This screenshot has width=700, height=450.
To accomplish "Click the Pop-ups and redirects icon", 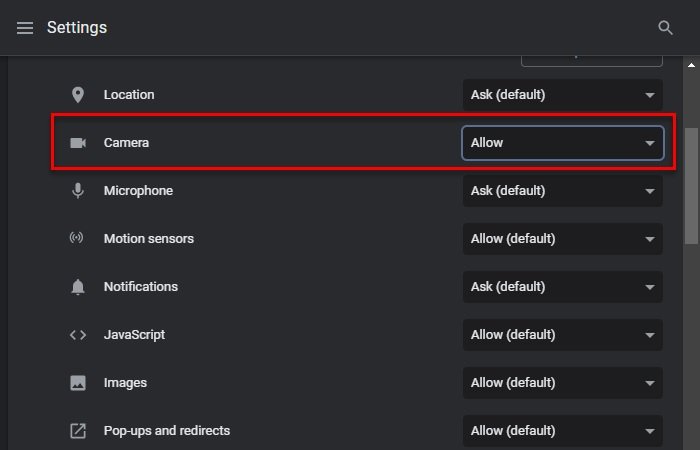I will [78, 431].
